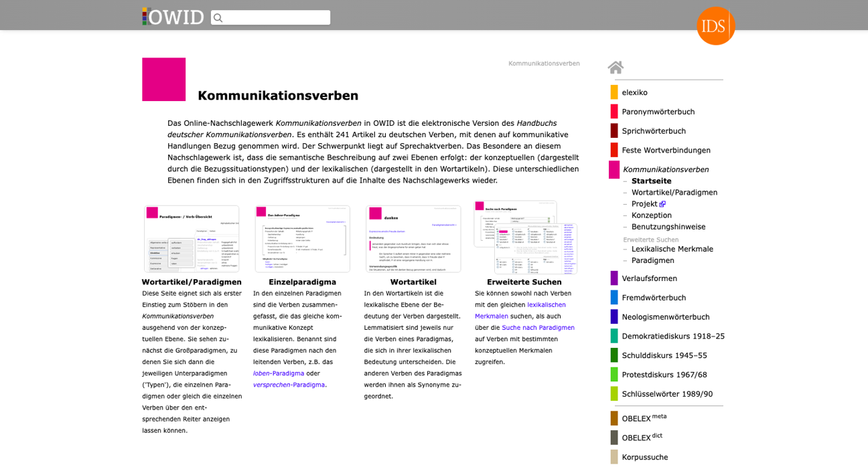This screenshot has width=868, height=467.
Task: Collapse the Kommunikationsverben navigation section
Action: [x=664, y=169]
